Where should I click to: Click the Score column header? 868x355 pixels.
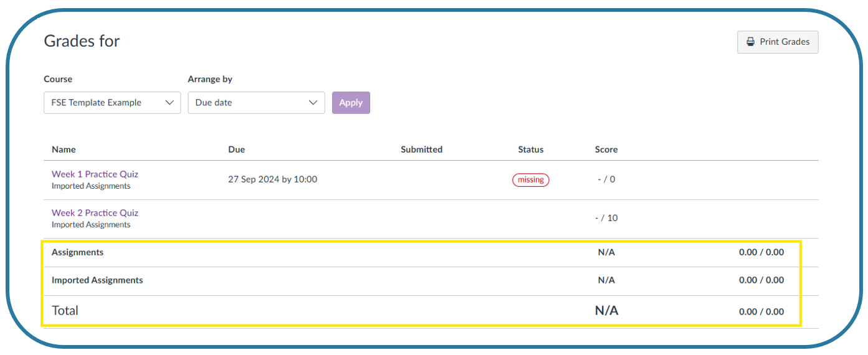click(x=606, y=149)
